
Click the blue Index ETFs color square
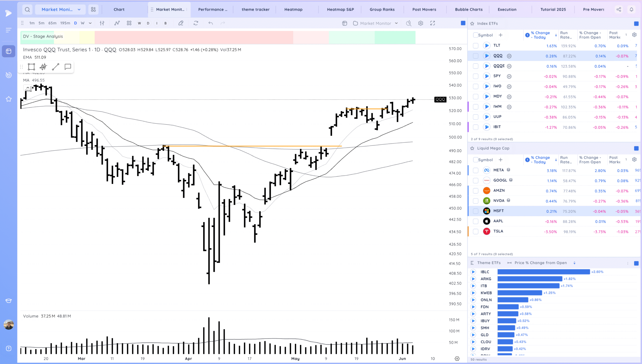point(636,24)
